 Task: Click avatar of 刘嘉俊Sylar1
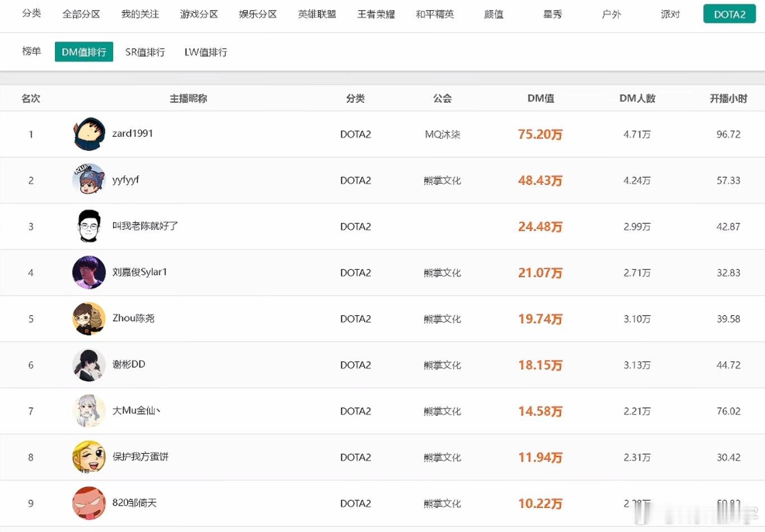point(89,272)
